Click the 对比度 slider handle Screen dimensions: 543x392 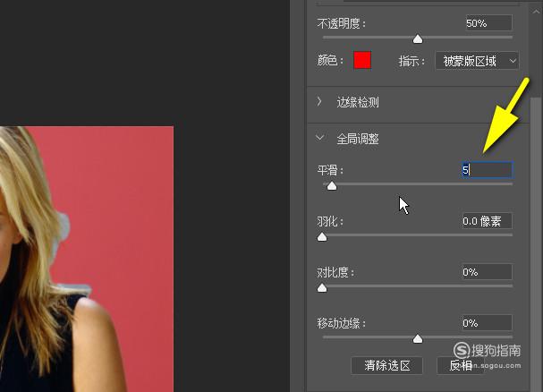click(322, 287)
